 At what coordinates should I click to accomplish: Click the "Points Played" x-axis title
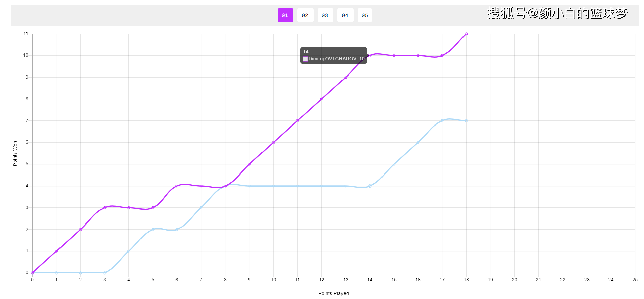tap(333, 293)
